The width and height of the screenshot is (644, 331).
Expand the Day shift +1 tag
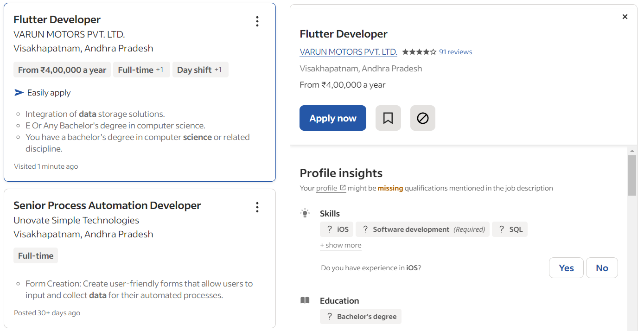200,70
